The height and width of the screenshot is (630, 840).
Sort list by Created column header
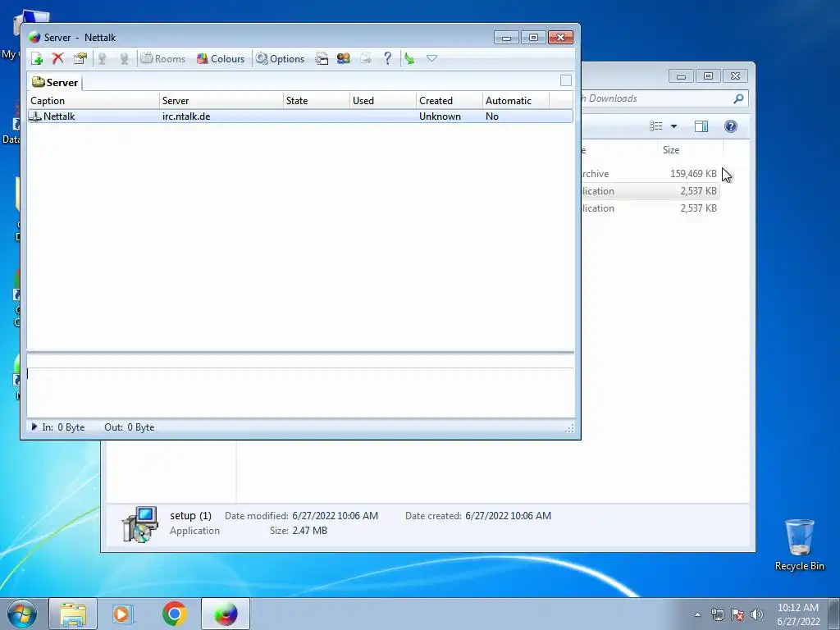[x=449, y=101]
